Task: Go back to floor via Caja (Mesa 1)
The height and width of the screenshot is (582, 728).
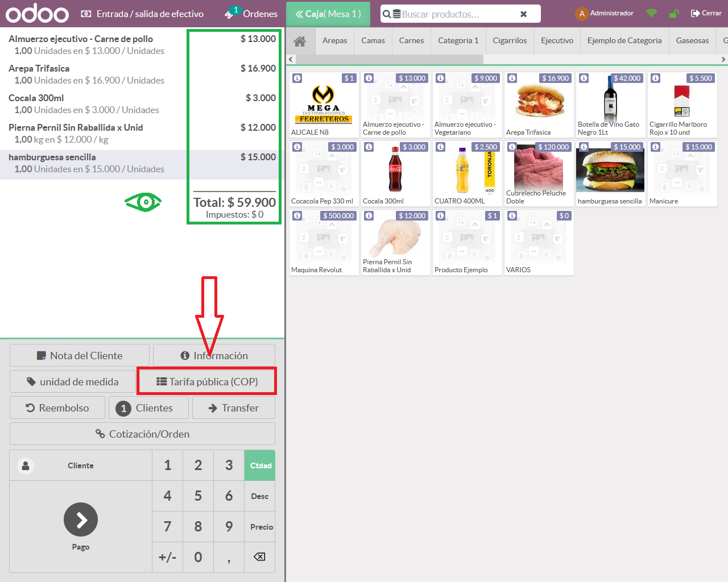Action: click(x=328, y=14)
